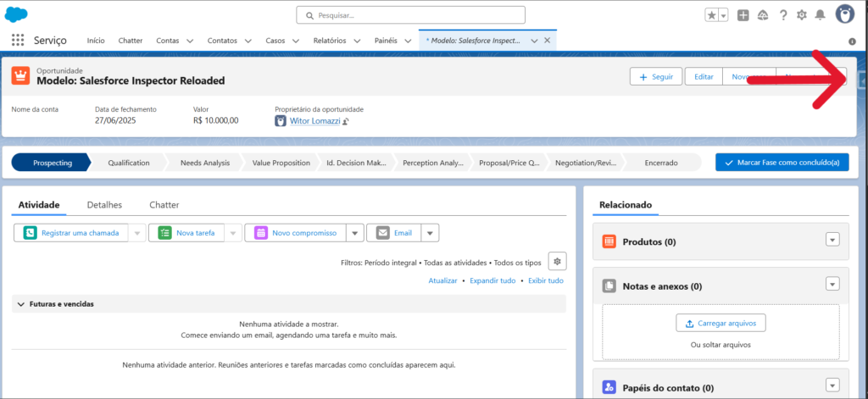Open Witor Lomazzi owner link

315,120
